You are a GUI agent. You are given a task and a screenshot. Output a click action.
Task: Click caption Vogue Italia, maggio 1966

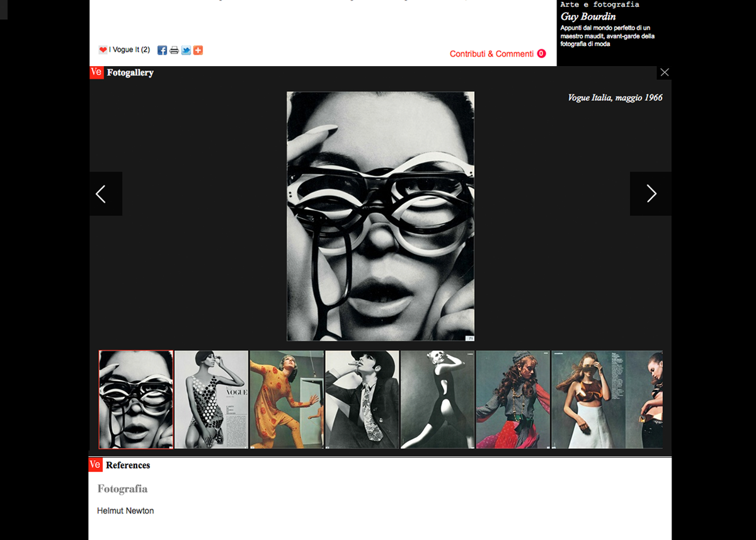[615, 98]
